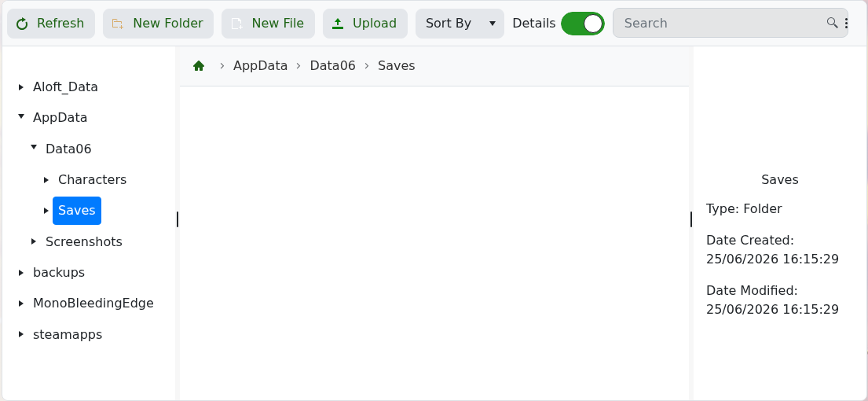
Task: Select AppData in the folder tree
Action: click(x=60, y=118)
